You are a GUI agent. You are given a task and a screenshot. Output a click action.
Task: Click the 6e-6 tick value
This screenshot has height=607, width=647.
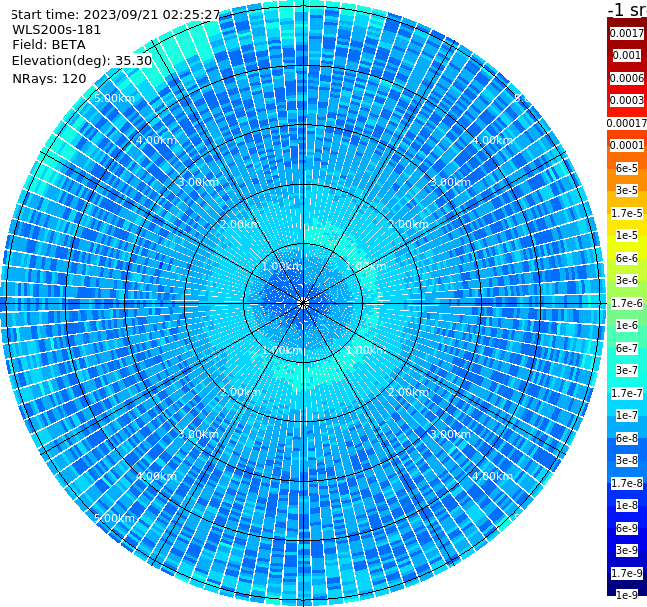(627, 258)
